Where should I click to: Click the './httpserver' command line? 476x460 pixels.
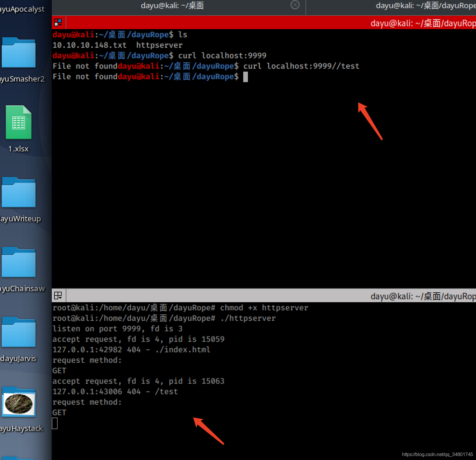pos(248,318)
